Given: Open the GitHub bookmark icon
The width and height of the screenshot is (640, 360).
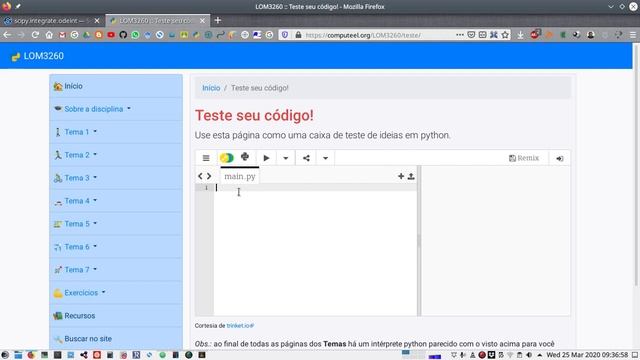Looking at the screenshot, I should click(x=123, y=35).
